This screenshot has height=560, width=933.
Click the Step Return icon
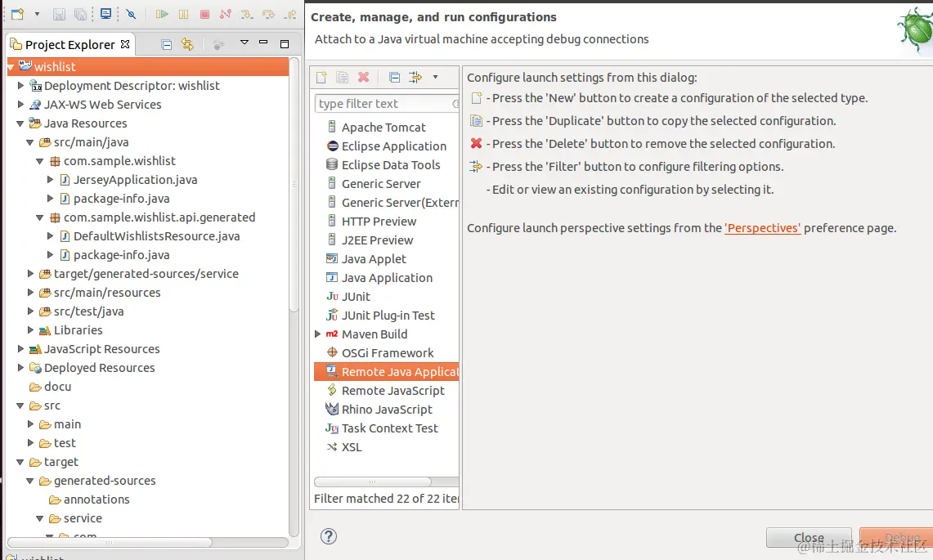290,14
